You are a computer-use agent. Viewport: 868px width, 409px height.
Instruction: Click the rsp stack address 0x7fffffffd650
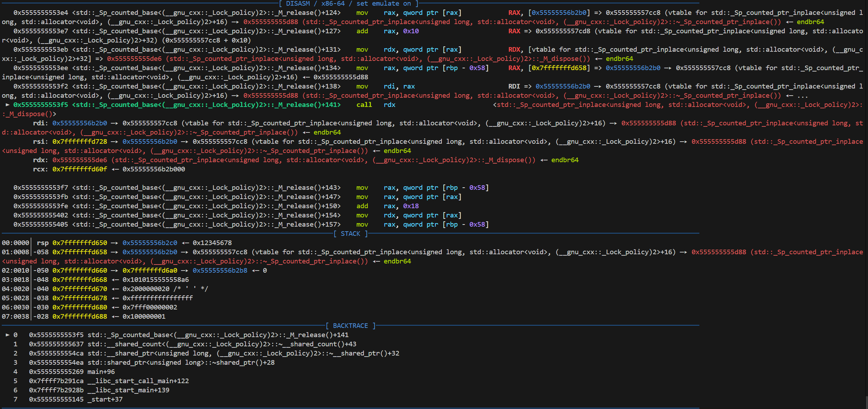80,243
